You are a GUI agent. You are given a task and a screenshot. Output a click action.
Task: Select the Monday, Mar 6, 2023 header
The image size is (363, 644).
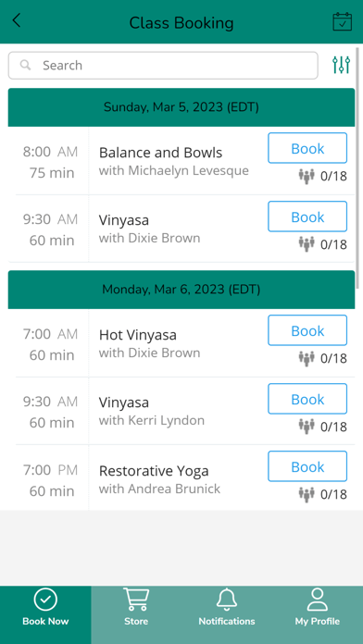point(181,290)
